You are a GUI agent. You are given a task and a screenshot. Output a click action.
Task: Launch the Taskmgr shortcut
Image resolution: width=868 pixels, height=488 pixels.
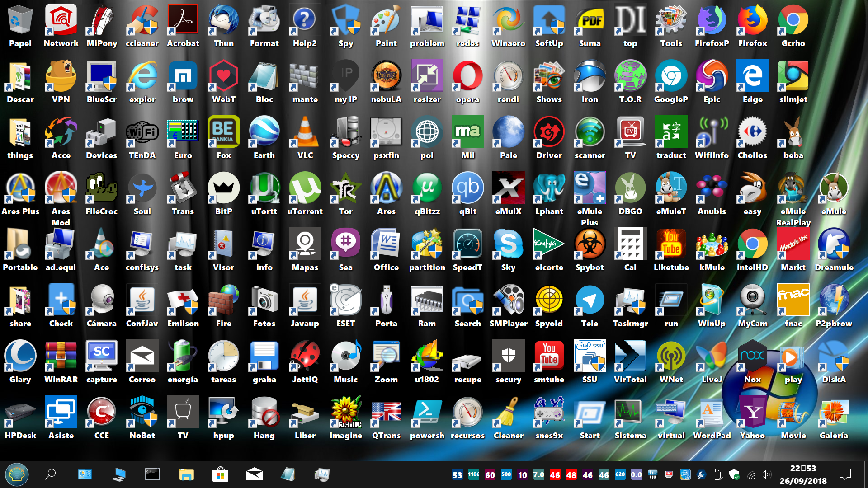coord(631,306)
